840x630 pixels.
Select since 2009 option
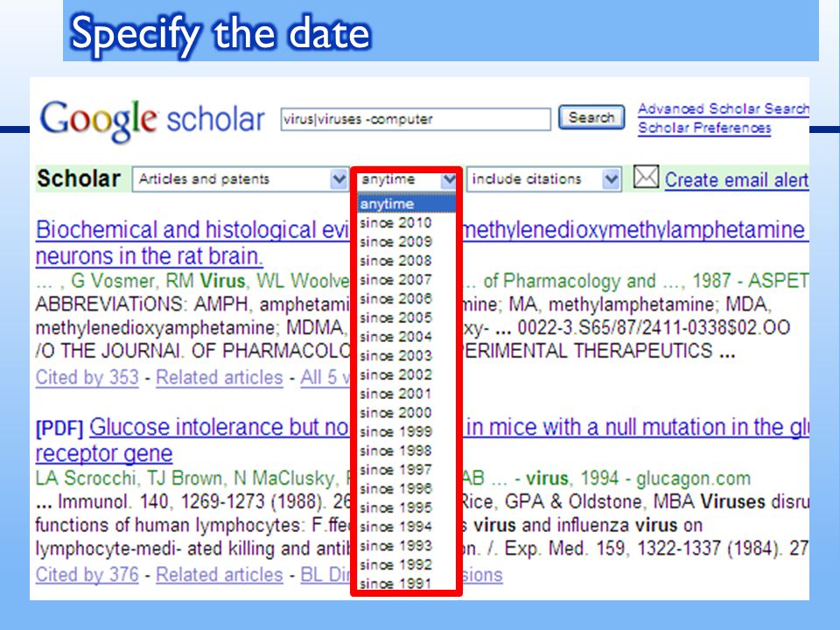point(407,241)
